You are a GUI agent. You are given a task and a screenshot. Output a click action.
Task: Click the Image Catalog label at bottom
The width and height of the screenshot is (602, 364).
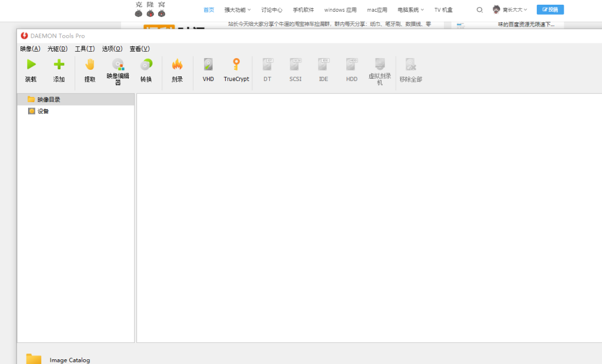click(70, 360)
